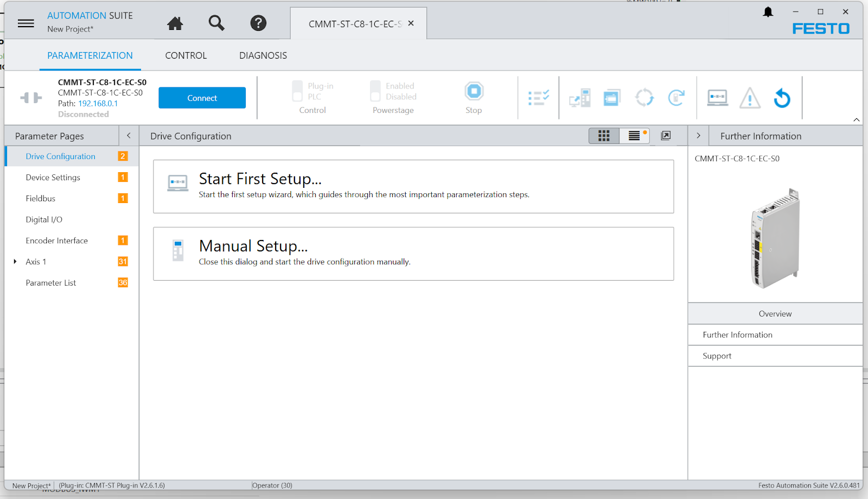The height and width of the screenshot is (499, 868).
Task: Click Festo Automation Suite version text
Action: [809, 485]
